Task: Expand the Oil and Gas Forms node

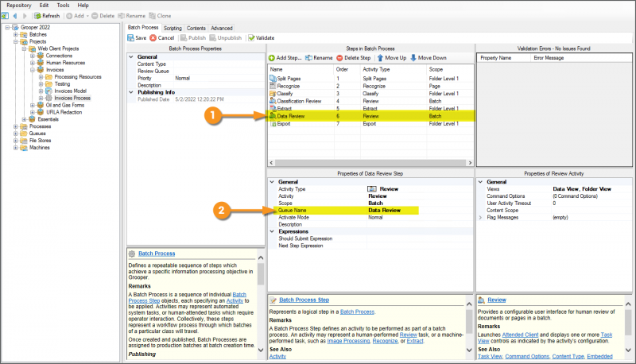Action: pos(33,105)
